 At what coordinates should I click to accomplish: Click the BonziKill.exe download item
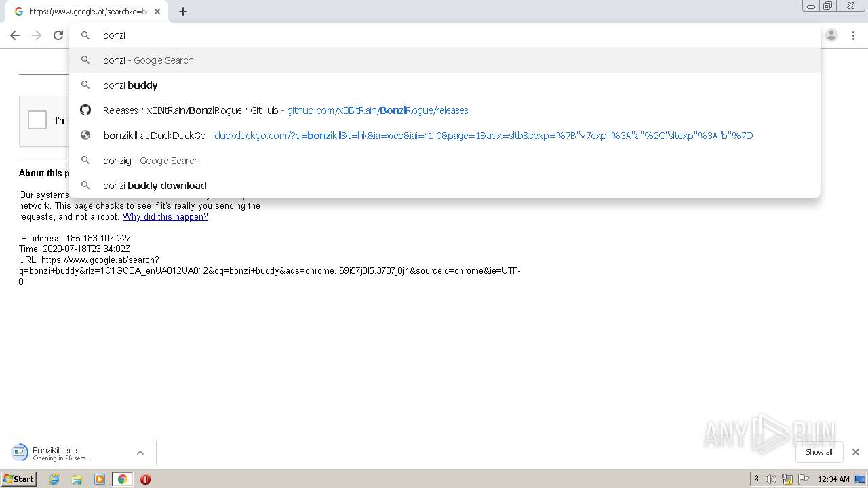[78, 453]
